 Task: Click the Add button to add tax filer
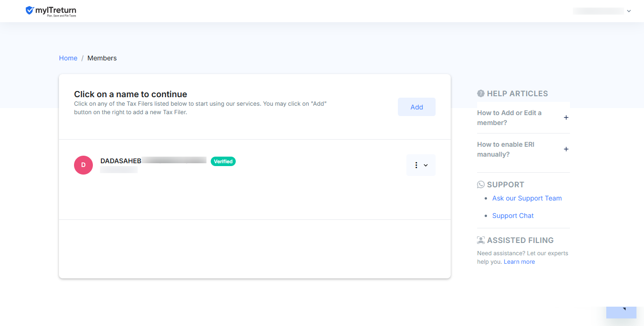pos(417,107)
